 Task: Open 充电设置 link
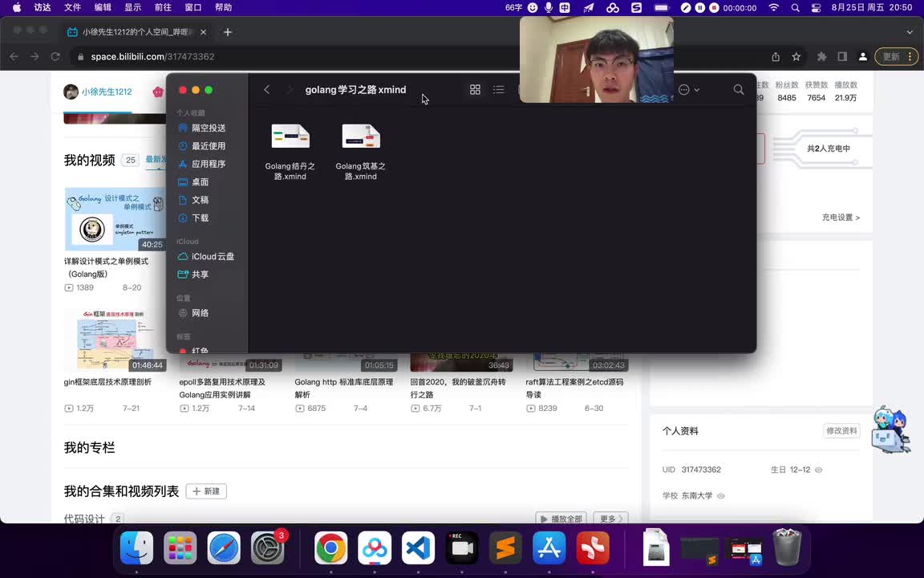[x=841, y=218]
